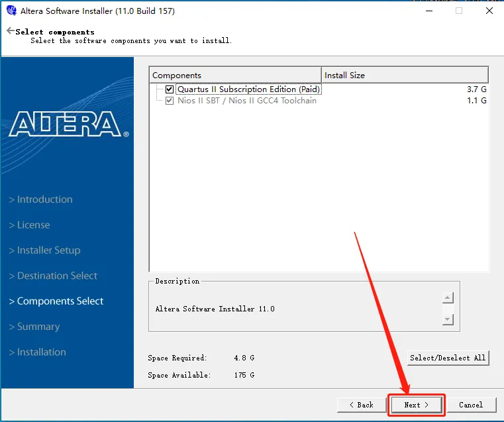Click the Space Available 175 G value

244,375
